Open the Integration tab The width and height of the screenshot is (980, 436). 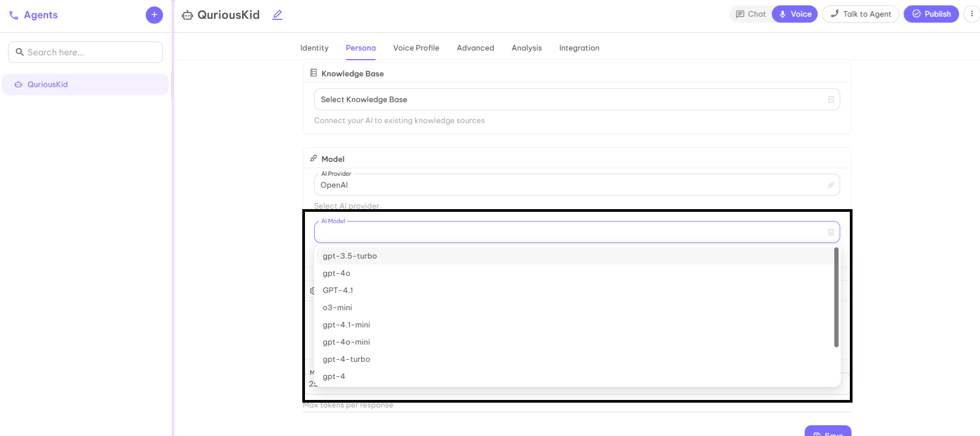579,48
